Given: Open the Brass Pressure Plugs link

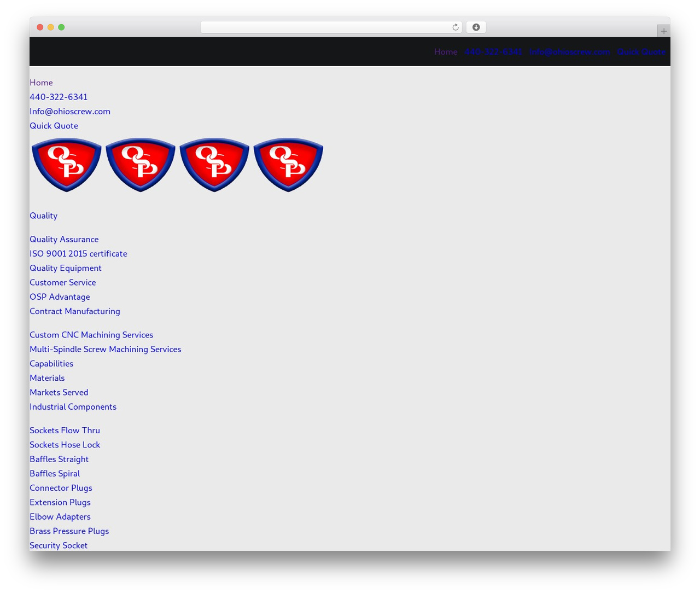Looking at the screenshot, I should (69, 531).
